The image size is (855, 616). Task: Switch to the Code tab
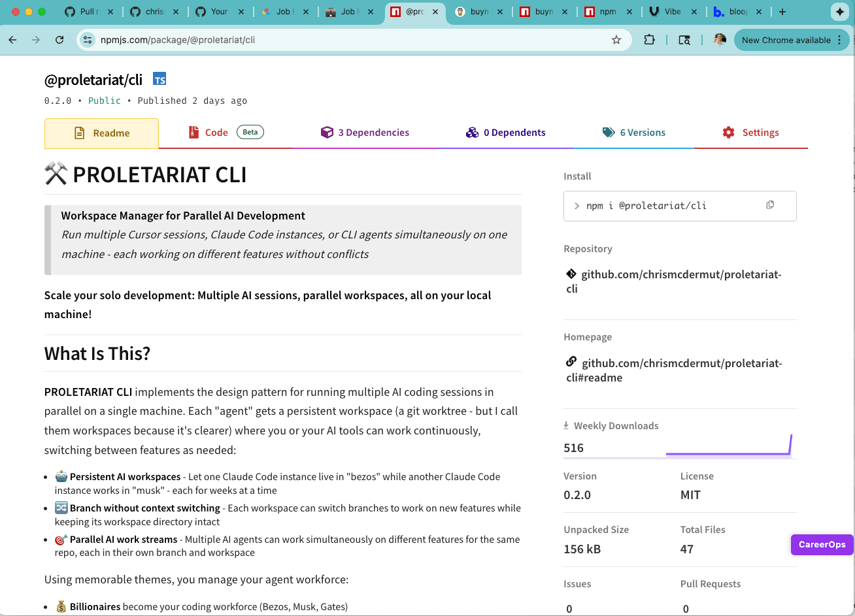pyautogui.click(x=226, y=133)
